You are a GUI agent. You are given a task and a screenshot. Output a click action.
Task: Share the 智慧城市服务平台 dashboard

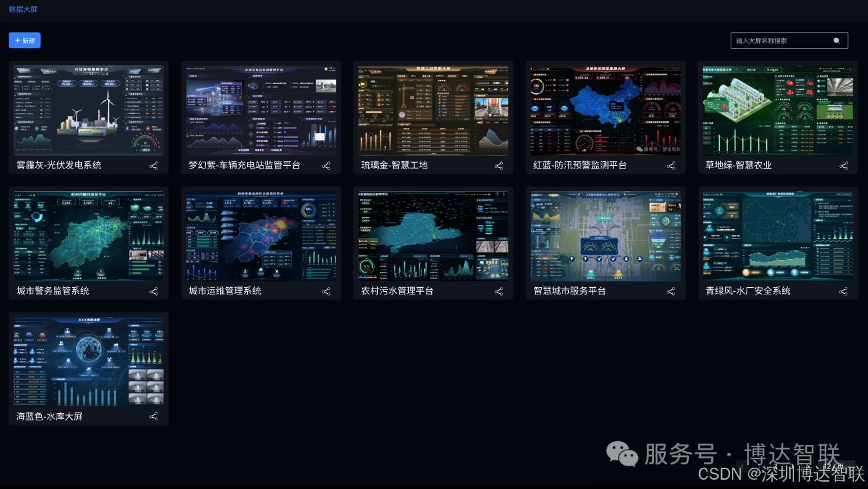(671, 291)
